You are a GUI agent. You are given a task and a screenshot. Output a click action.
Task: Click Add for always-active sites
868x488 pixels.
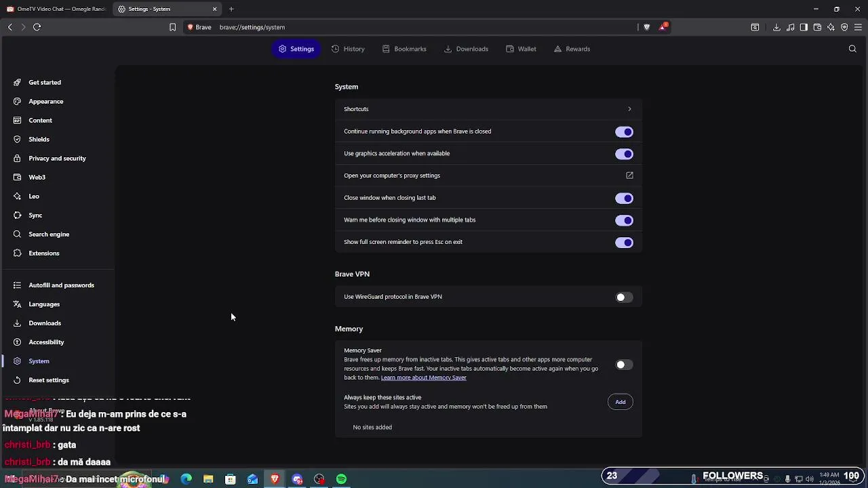(x=620, y=402)
